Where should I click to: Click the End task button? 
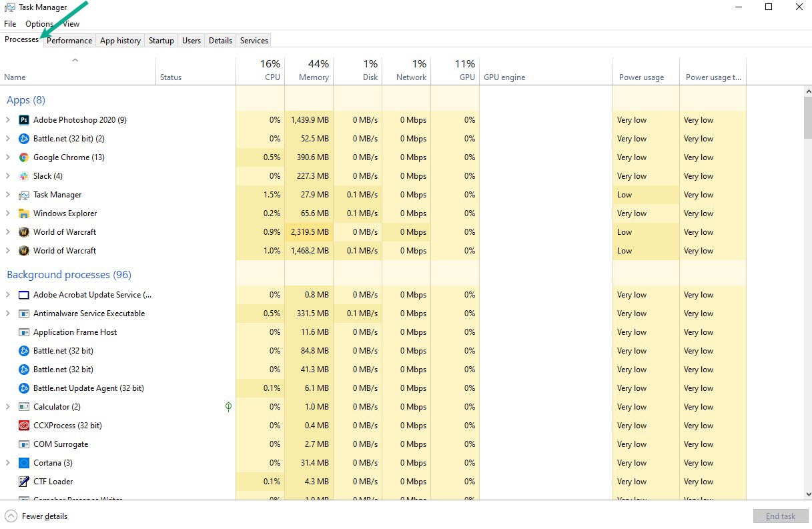tap(781, 516)
